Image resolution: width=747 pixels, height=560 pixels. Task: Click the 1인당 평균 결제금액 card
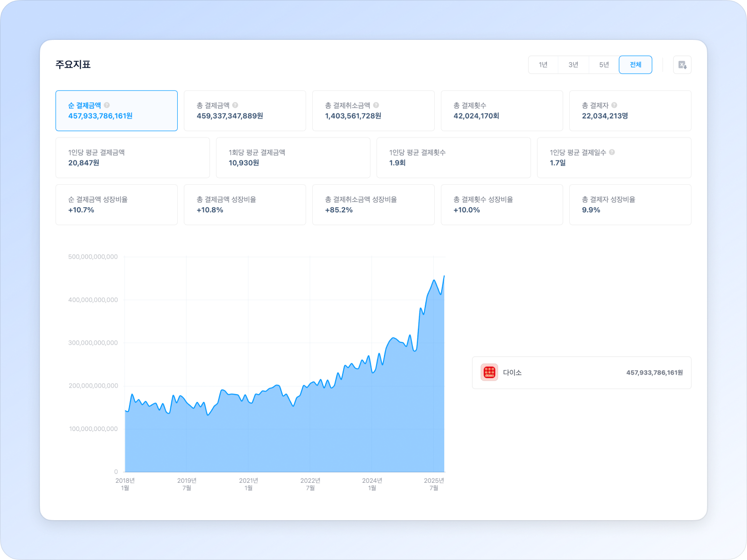132,157
